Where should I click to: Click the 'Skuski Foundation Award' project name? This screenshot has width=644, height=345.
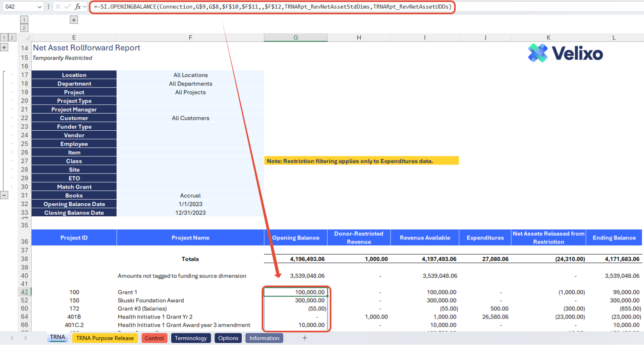(x=151, y=301)
